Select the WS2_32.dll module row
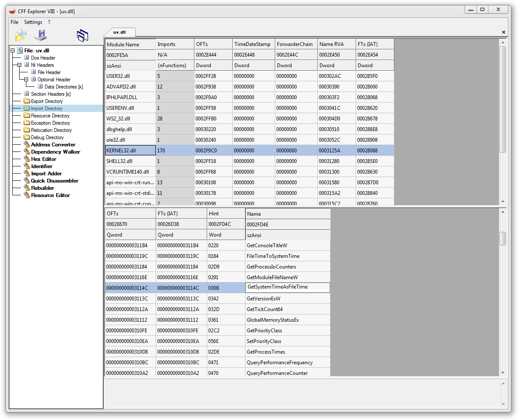519x420 pixels. pyautogui.click(x=249, y=119)
